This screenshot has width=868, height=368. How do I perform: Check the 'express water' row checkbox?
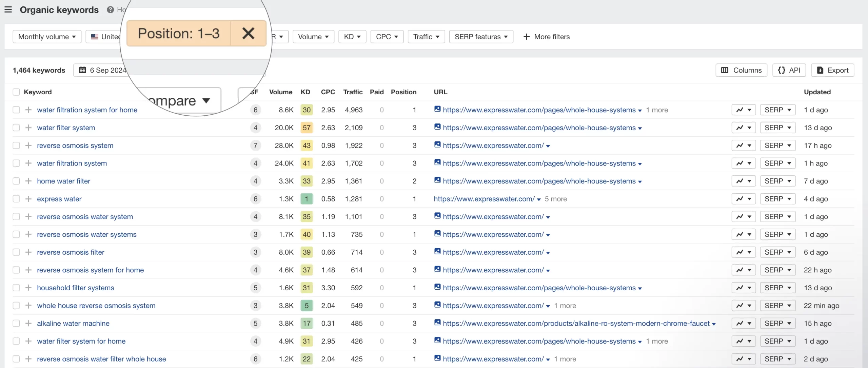point(16,199)
